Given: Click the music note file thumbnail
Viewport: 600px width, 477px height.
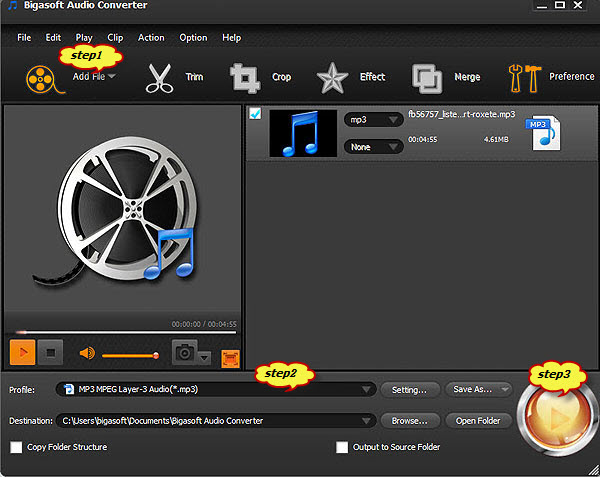Looking at the screenshot, I should [303, 133].
